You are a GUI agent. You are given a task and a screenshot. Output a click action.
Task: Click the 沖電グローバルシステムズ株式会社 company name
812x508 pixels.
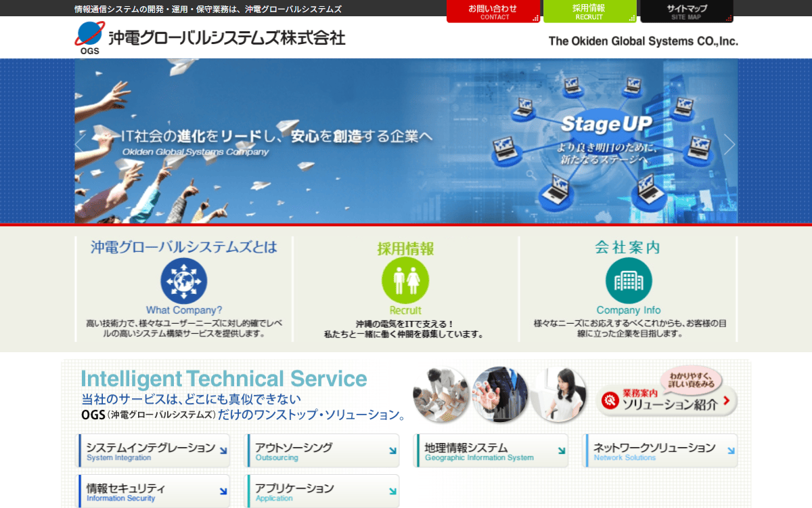coord(227,37)
